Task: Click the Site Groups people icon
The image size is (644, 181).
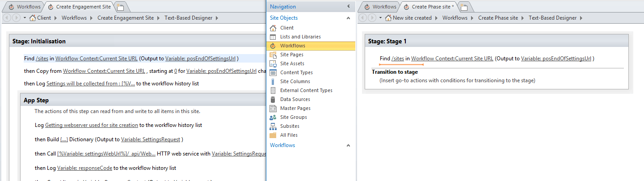Action: tap(273, 117)
